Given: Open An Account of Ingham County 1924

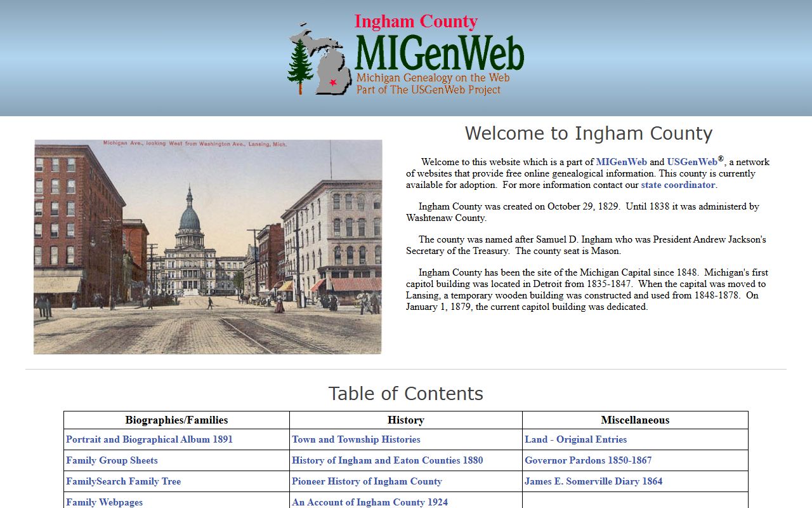Looking at the screenshot, I should click(x=370, y=502).
